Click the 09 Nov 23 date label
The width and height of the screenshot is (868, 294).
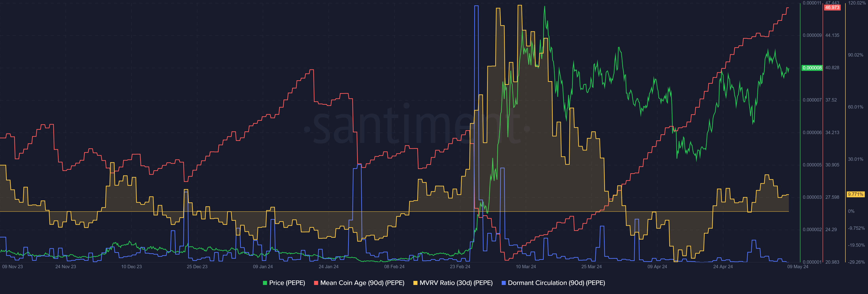coord(12,267)
